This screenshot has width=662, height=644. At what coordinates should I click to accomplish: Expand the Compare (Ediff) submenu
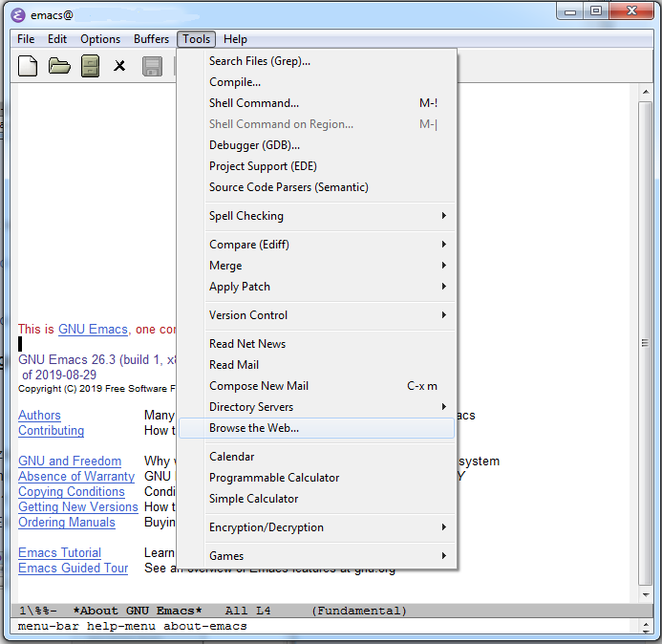pos(316,245)
